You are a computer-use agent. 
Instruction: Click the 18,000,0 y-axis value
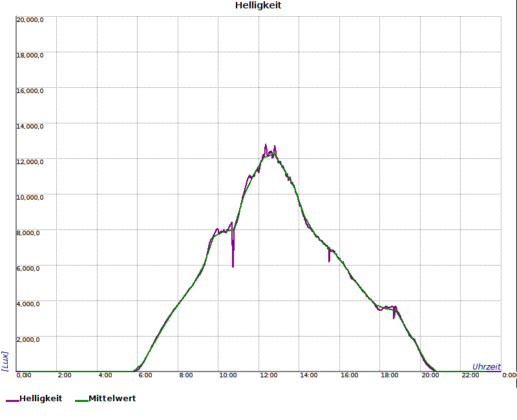(x=30, y=56)
